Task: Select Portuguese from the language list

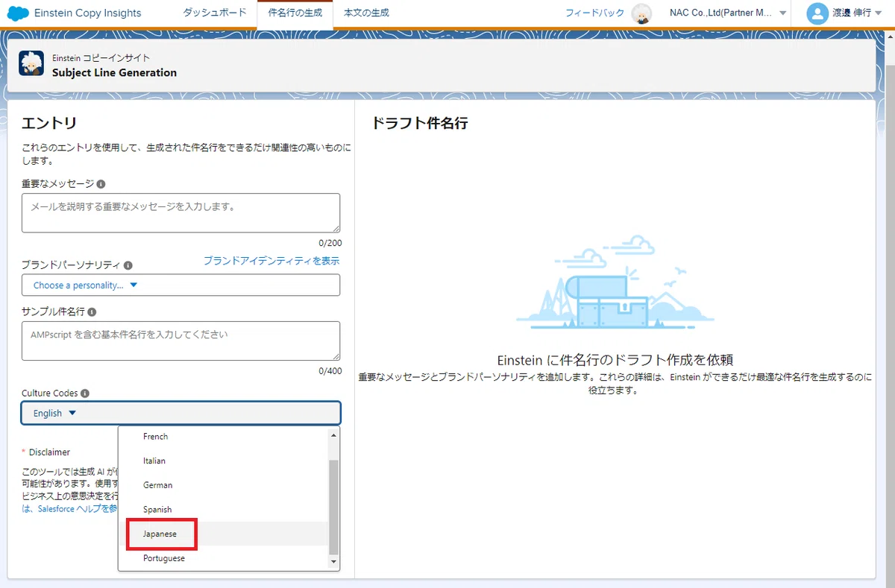Action: (x=224, y=558)
